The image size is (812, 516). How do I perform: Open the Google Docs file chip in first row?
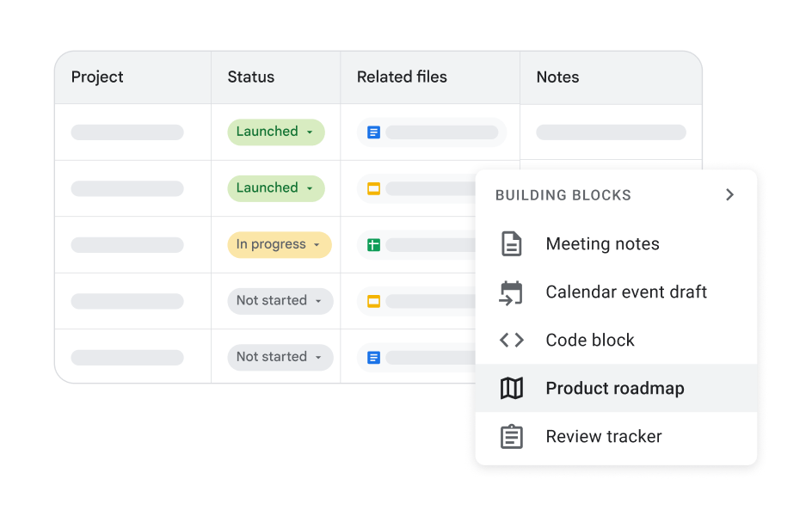pyautogui.click(x=432, y=132)
